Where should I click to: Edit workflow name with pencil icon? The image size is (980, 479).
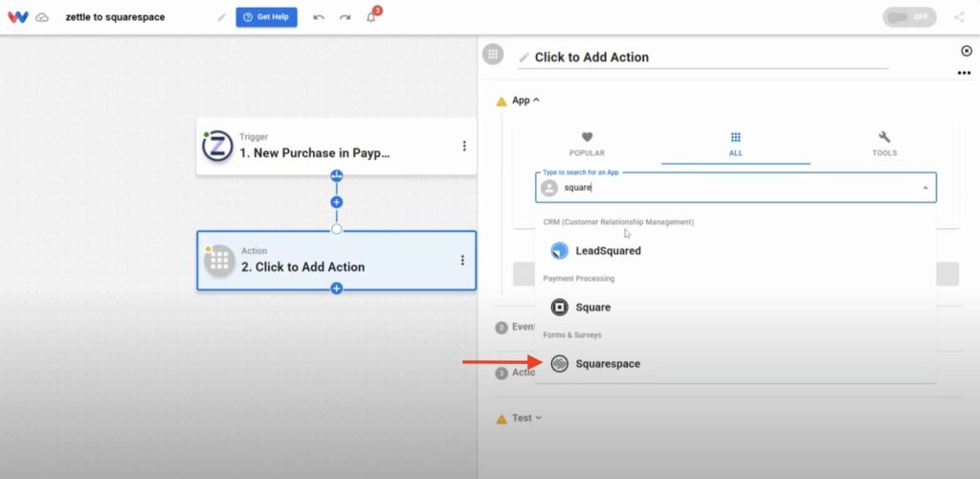[x=221, y=17]
